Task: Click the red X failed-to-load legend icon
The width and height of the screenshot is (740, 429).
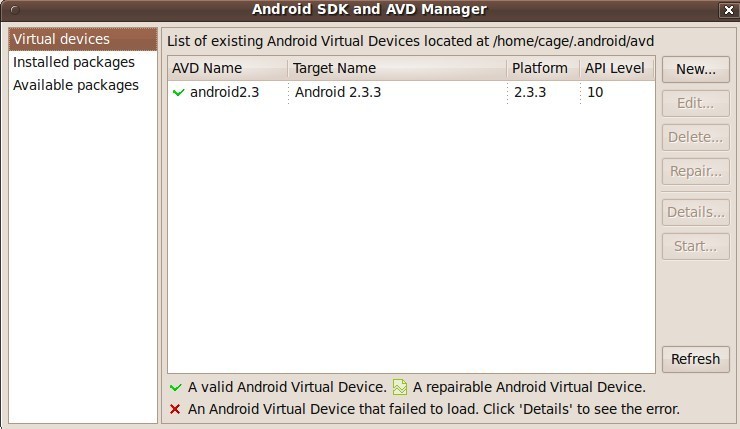Action: pyautogui.click(x=175, y=409)
